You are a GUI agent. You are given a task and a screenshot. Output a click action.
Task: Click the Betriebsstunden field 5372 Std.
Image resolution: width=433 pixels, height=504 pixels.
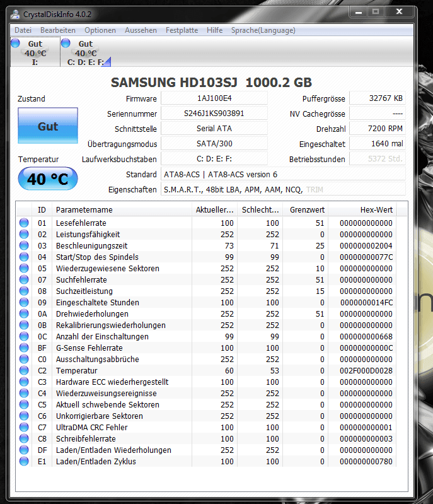pos(378,158)
